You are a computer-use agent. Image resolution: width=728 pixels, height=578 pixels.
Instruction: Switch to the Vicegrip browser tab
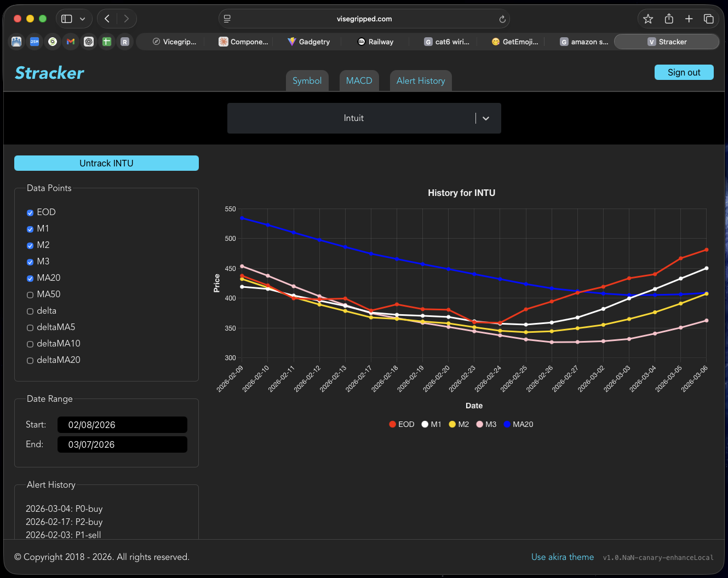point(174,42)
